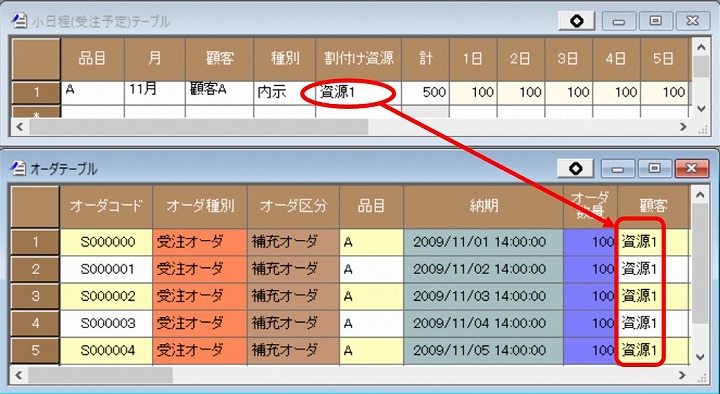The image size is (720, 394).
Task: Maximize the 小日程(受注予定)テーブル window
Action: pos(655,21)
